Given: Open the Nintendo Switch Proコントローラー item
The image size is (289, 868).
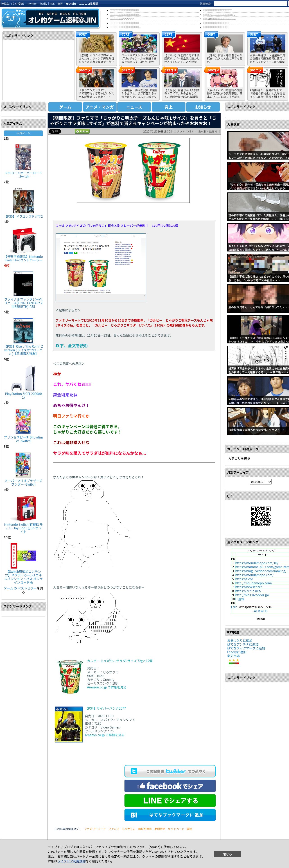Looking at the screenshot, I should [x=23, y=258].
